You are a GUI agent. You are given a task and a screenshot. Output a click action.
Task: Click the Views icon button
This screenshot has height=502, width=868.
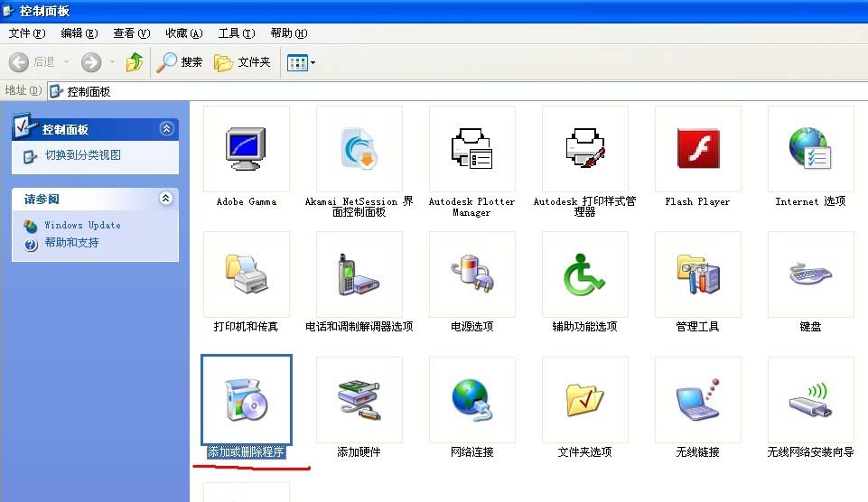297,62
